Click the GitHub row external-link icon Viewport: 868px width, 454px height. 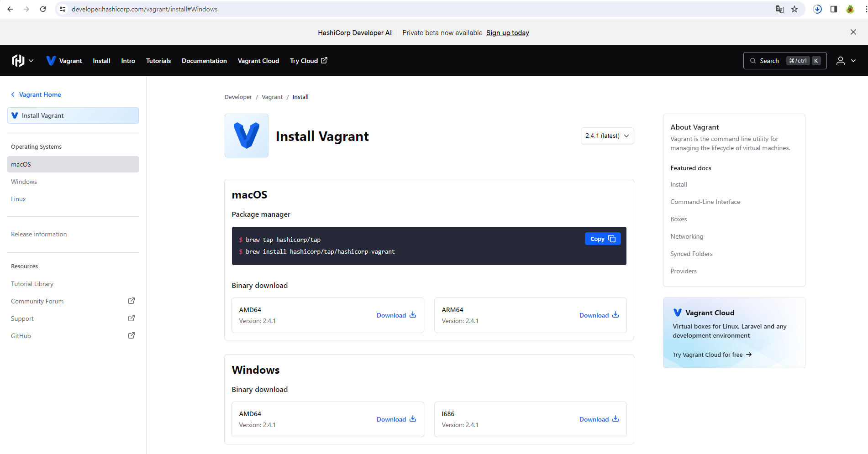point(132,335)
